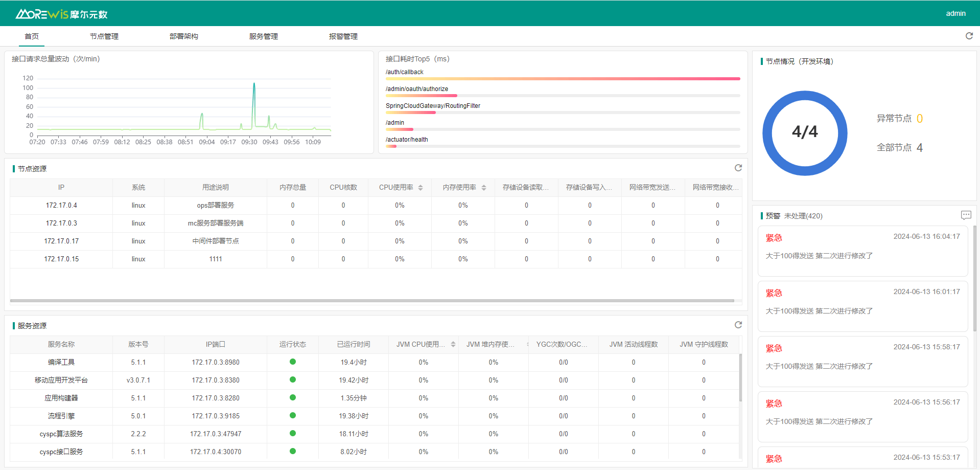Open the 部署架构 tab
980x470 pixels.
(x=184, y=36)
